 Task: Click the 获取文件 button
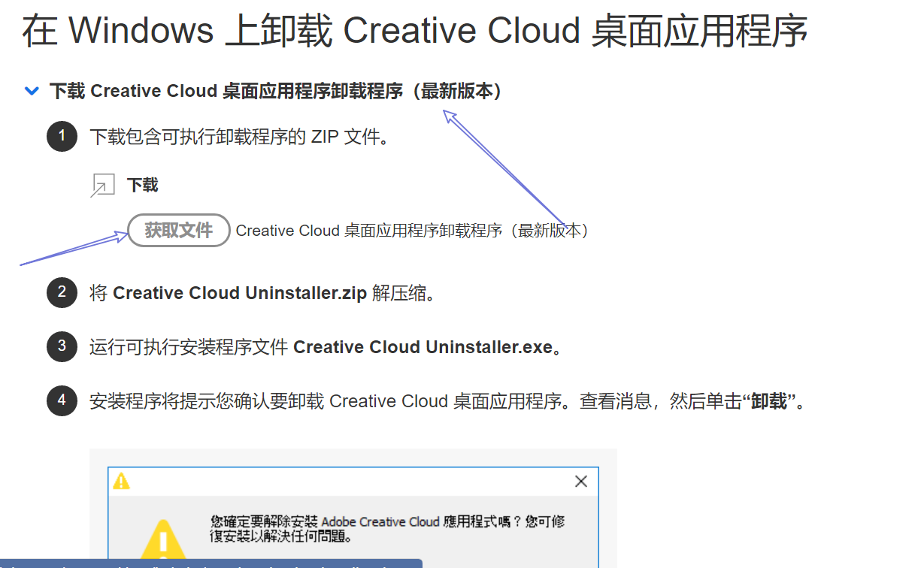coord(178,230)
